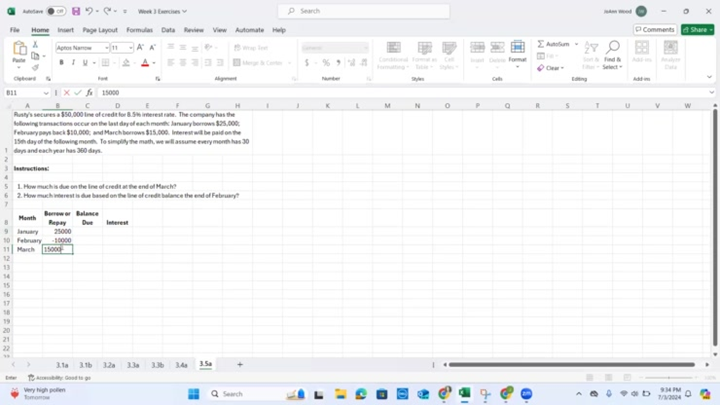Click the Undo arrow icon
The image size is (720, 405).
tap(90, 11)
